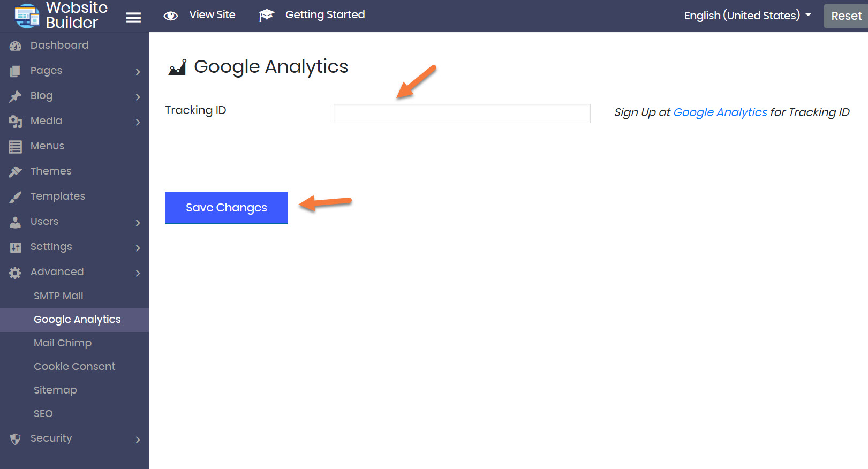This screenshot has height=469, width=868.
Task: Click the Getting Started graduation cap icon
Action: coord(266,16)
